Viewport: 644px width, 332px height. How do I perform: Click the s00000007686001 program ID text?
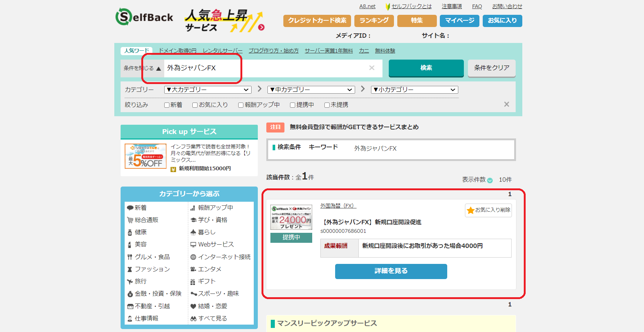[x=343, y=231]
